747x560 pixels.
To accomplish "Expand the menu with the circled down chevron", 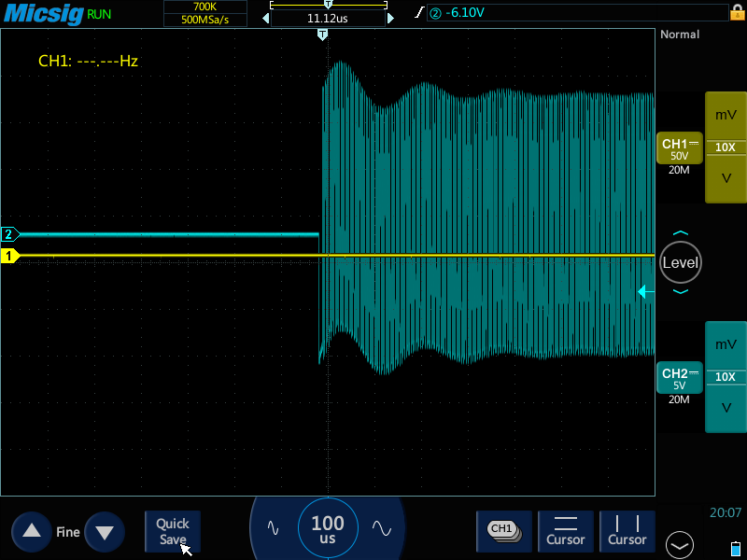I will pos(680,545).
